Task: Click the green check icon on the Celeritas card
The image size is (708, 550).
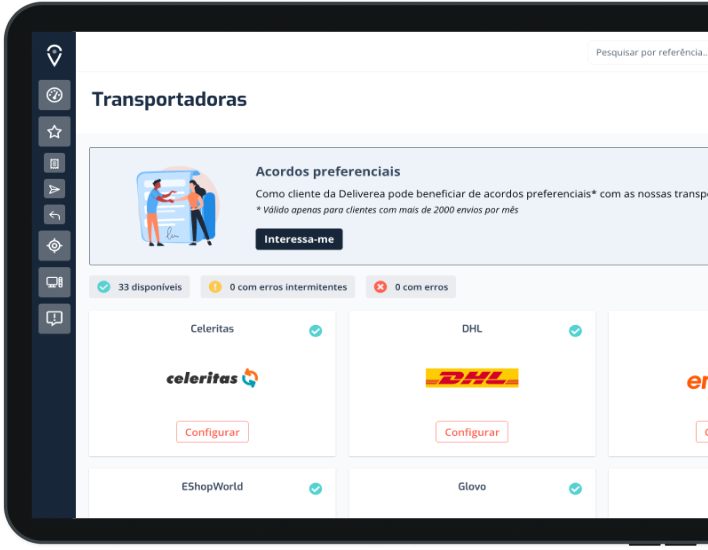Action: [x=316, y=331]
